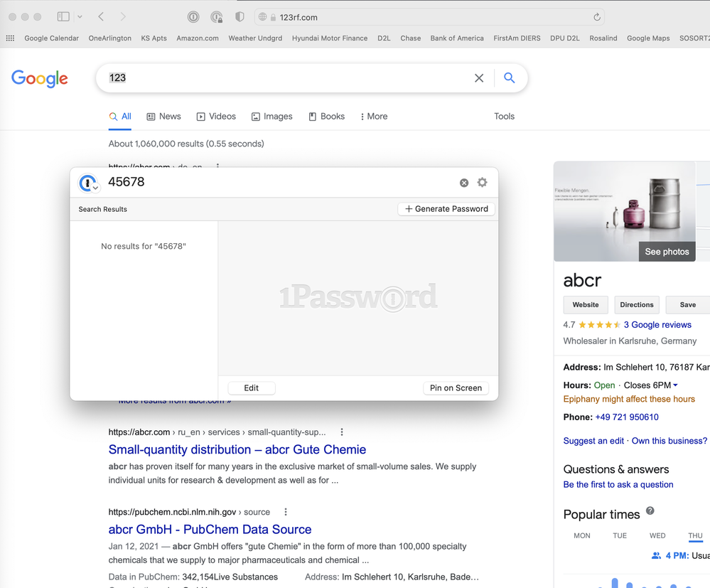Open the Small-quantity distribution result link
The image size is (710, 588).
[x=237, y=449]
